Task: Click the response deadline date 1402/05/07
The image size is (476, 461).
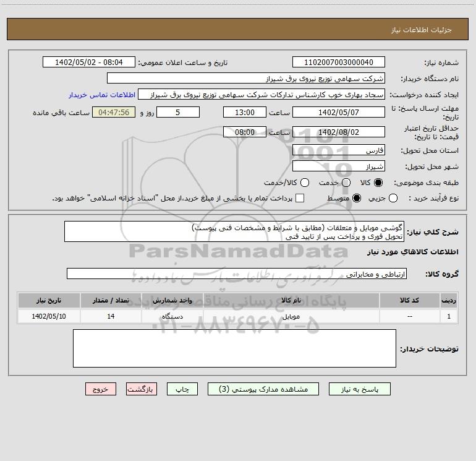Action: (x=339, y=112)
